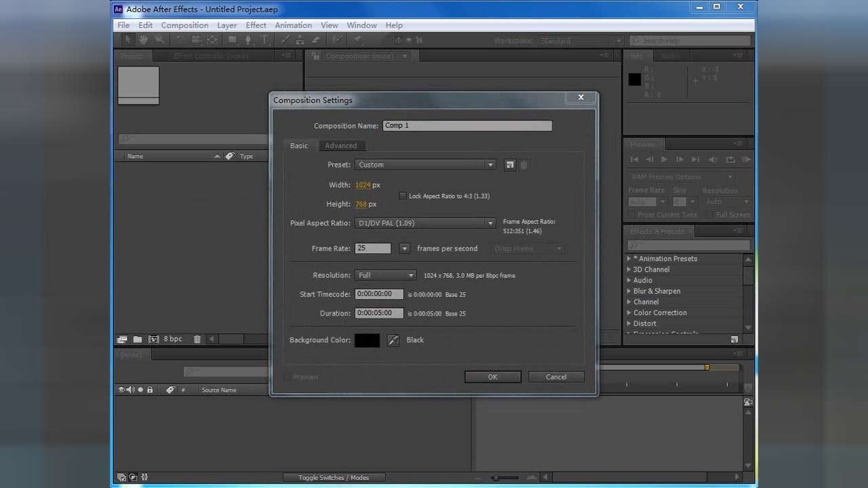Check the From Current Time option
The image size is (868, 488).
631,215
